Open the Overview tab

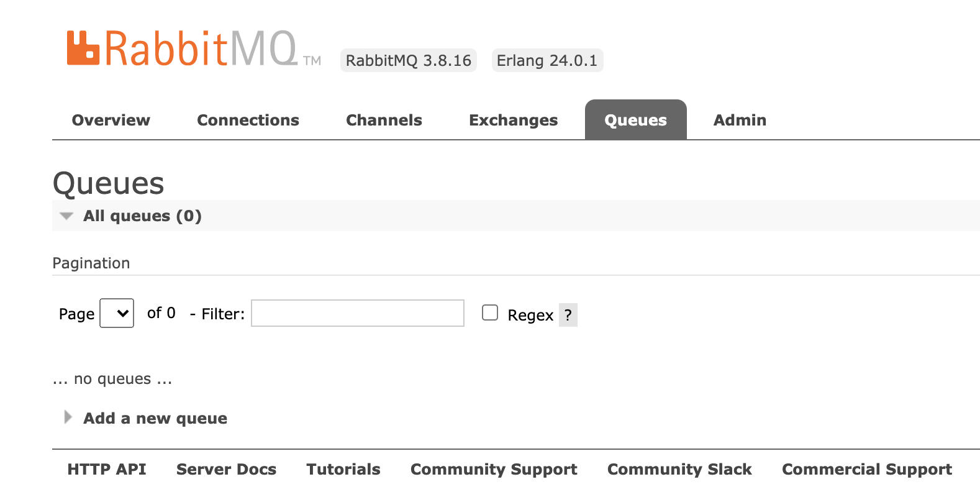(111, 120)
